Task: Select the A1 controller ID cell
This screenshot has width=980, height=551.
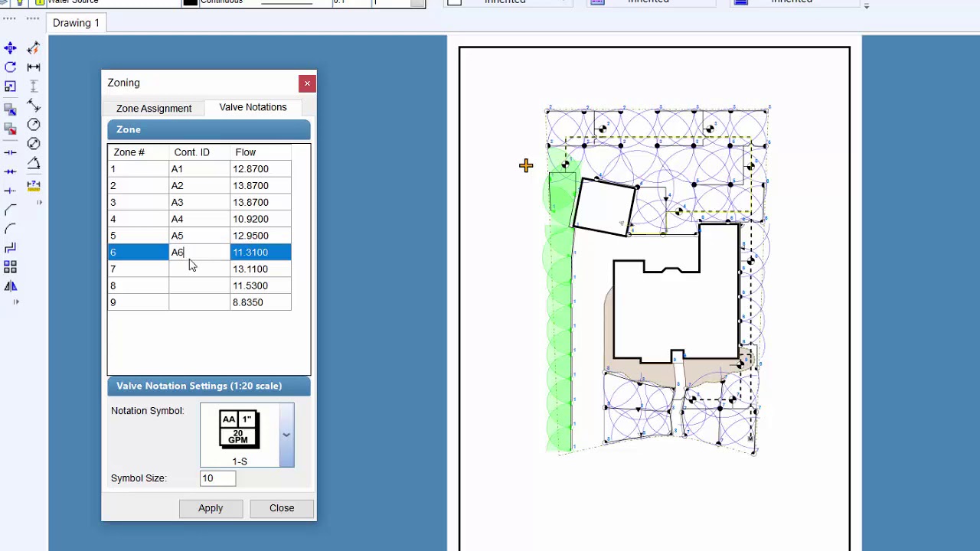Action: [x=199, y=169]
